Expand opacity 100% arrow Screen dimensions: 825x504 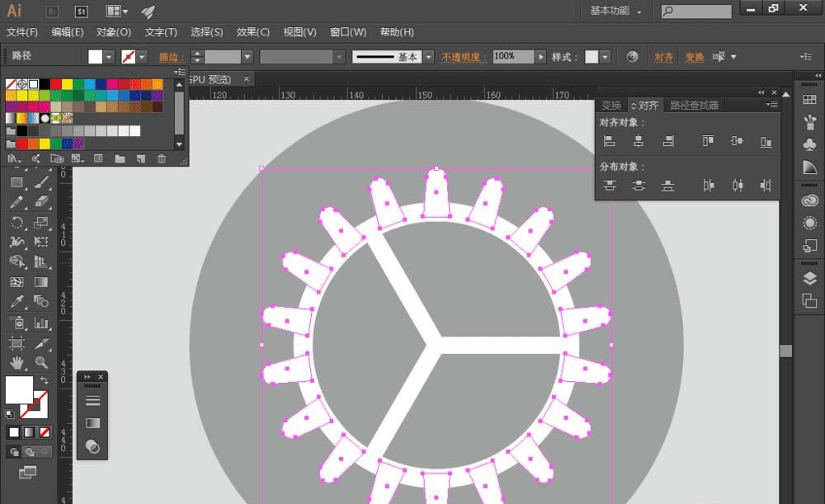(541, 57)
